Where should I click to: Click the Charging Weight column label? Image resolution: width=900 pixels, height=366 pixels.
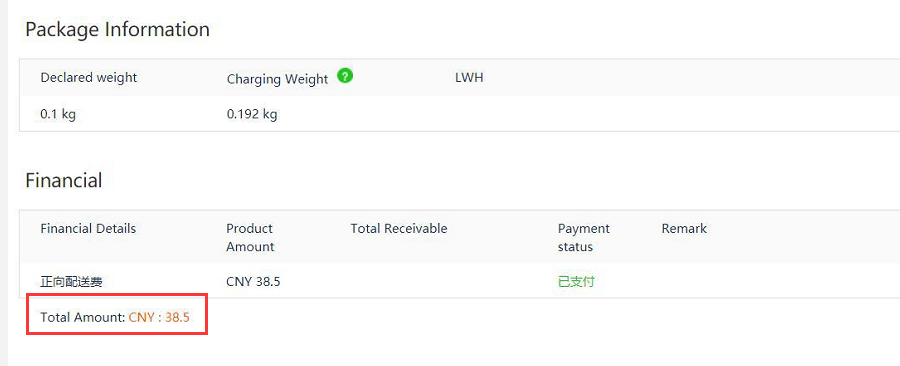pos(277,79)
